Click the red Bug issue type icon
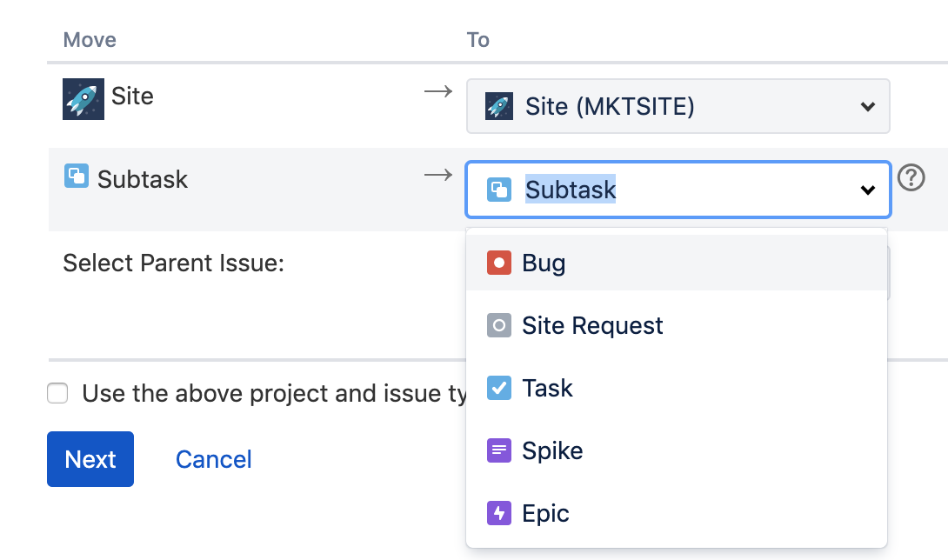The width and height of the screenshot is (948, 560). click(498, 263)
